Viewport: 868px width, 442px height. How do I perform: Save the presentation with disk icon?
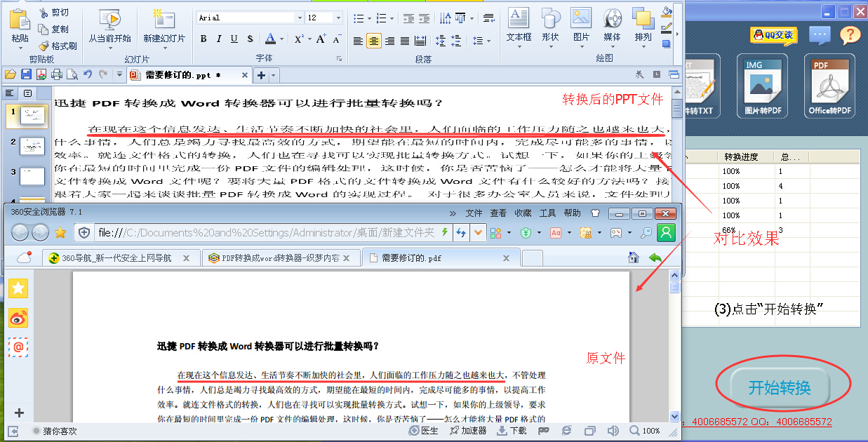coord(26,74)
